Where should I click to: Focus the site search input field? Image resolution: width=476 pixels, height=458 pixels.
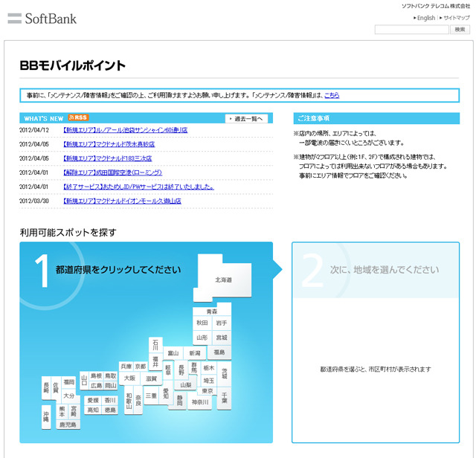point(411,30)
